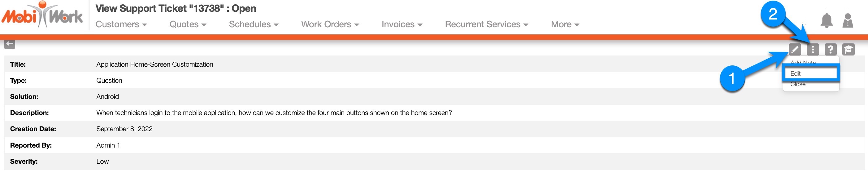The height and width of the screenshot is (173, 868).
Task: Click the MobiWork logo
Action: coord(42,16)
